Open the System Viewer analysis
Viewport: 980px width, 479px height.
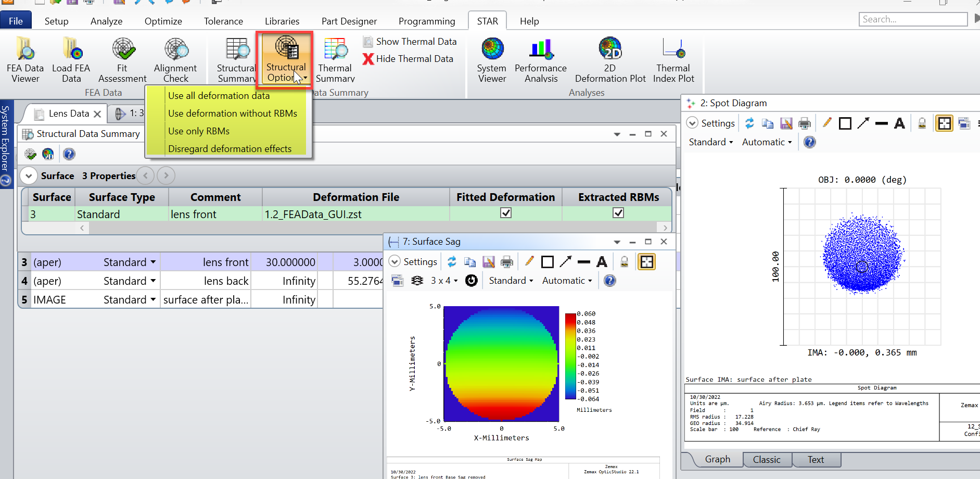[492, 59]
